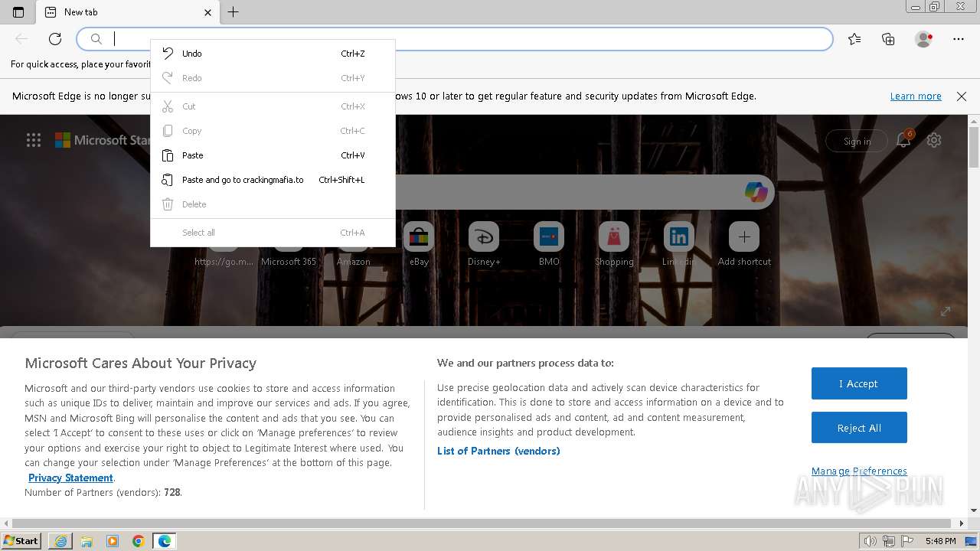Click Copy entry in context menu
This screenshot has height=551, width=980.
click(273, 131)
